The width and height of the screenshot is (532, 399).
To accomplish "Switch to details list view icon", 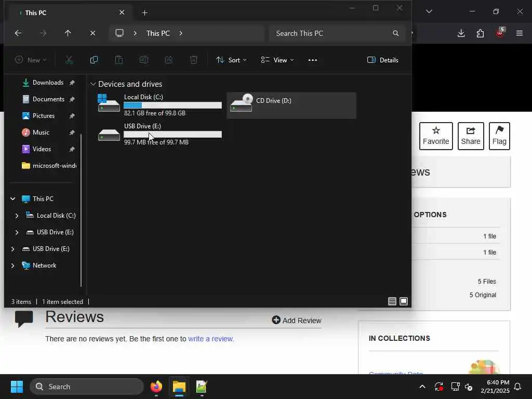I will point(392,301).
